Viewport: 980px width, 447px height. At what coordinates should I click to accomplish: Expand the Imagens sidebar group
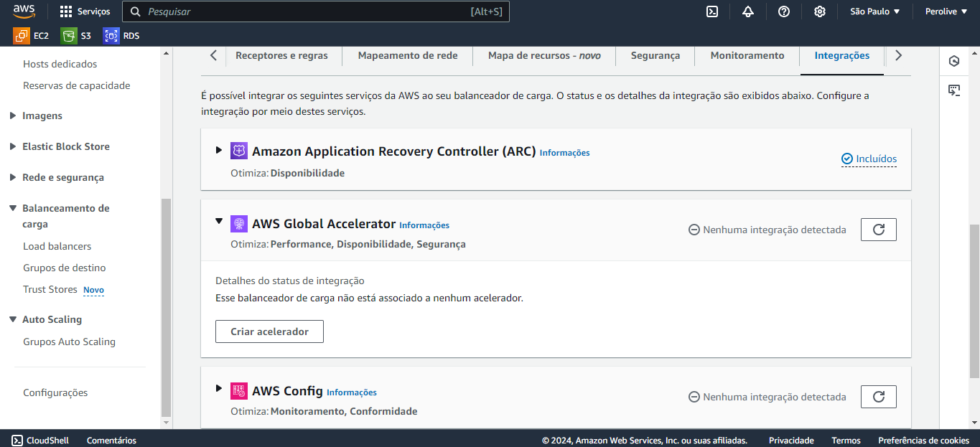[13, 116]
